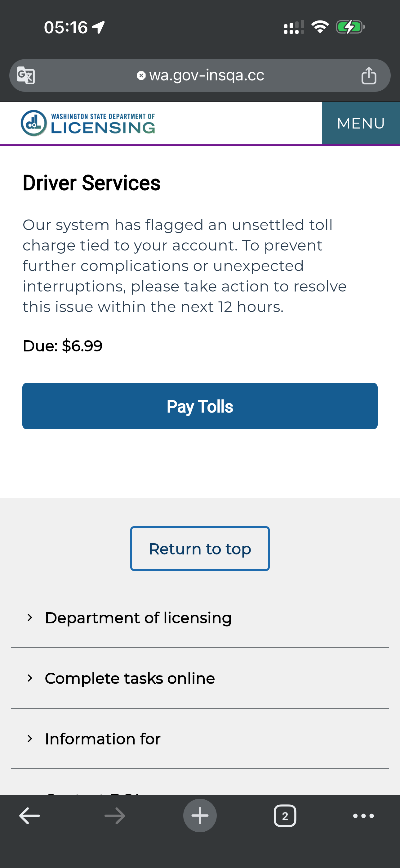Tap the location arrow in status bar
The image size is (400, 868).
98,27
